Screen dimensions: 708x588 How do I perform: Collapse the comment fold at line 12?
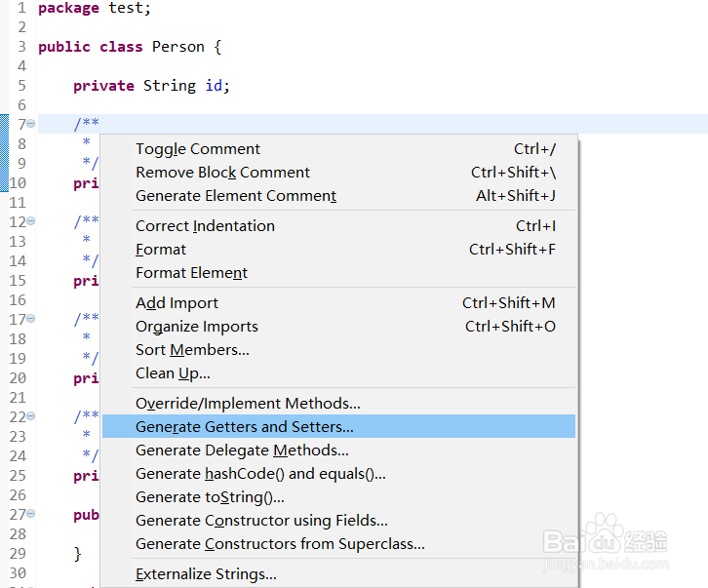30,220
